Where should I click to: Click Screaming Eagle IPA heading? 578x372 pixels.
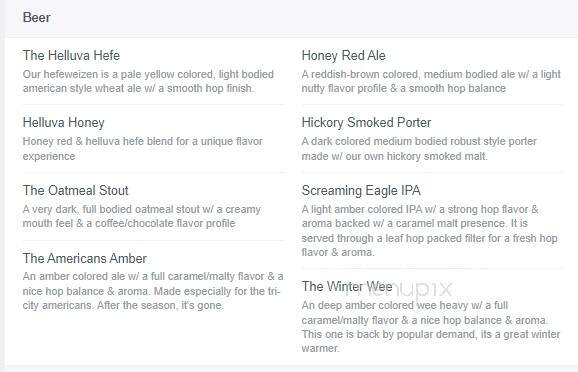[361, 190]
